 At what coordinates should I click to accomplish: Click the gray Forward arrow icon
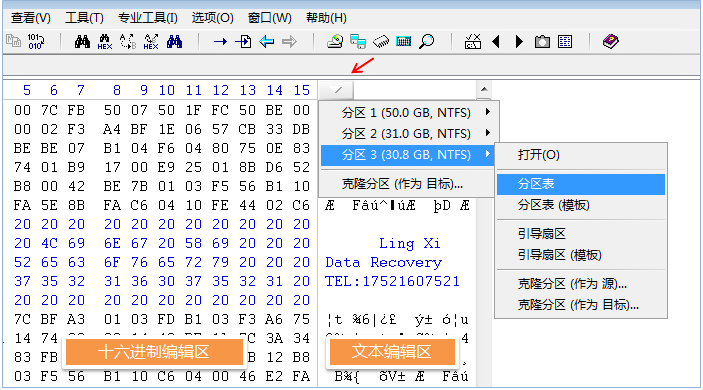[290, 42]
